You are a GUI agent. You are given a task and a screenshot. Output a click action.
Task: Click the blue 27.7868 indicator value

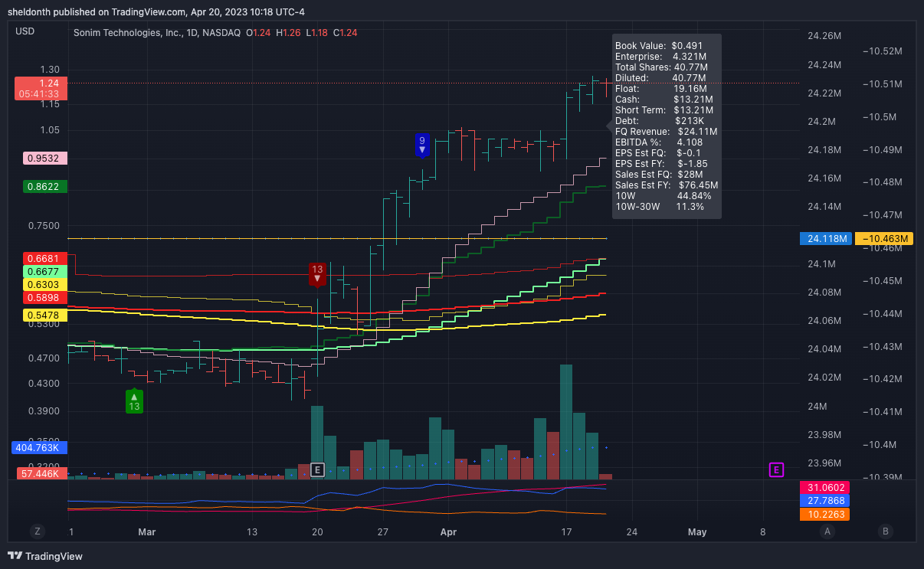[x=826, y=500]
